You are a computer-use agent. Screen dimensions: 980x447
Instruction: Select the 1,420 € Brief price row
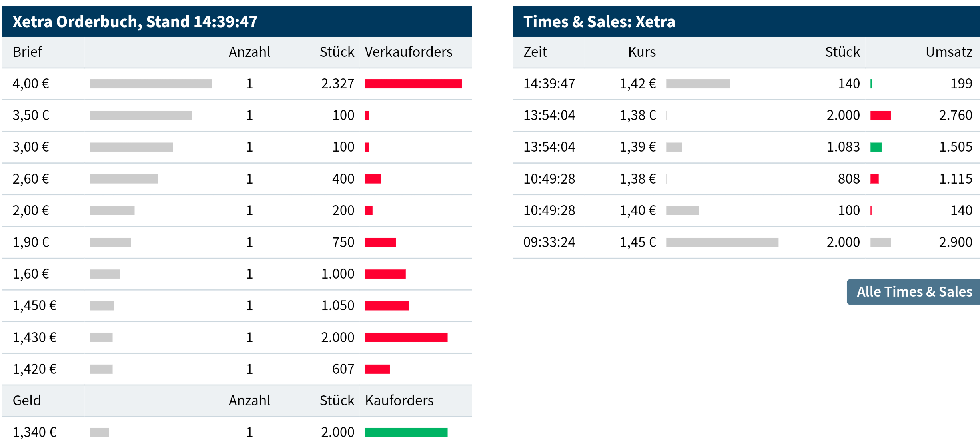[x=34, y=369]
